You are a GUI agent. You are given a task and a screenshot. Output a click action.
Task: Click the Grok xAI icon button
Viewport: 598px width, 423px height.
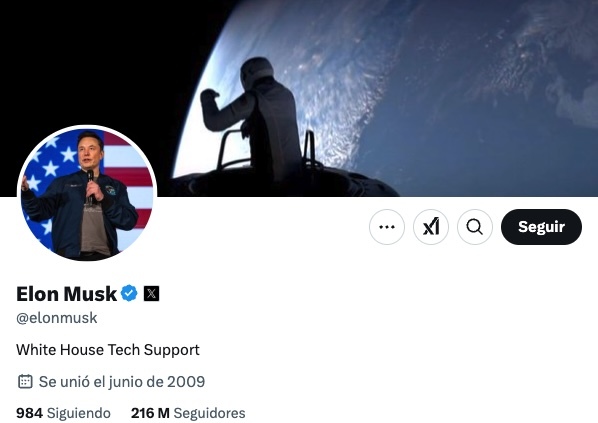coord(431,227)
